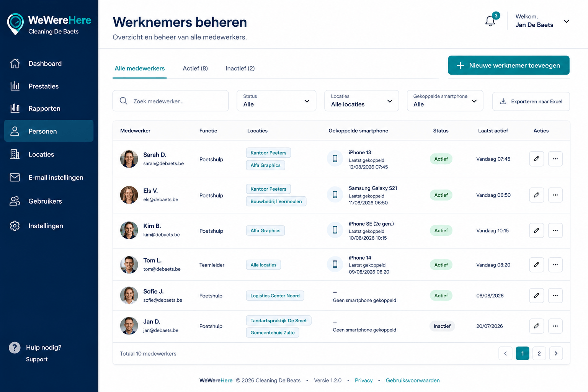Click the E-mail instellingen envelope icon
This screenshot has width=588, height=392.
[x=15, y=177]
